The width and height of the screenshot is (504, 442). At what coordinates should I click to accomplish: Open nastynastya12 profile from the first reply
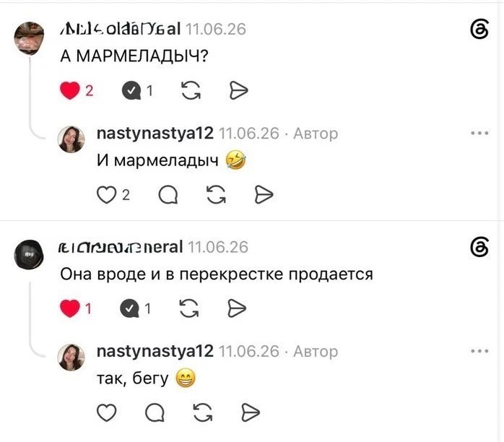point(155,133)
